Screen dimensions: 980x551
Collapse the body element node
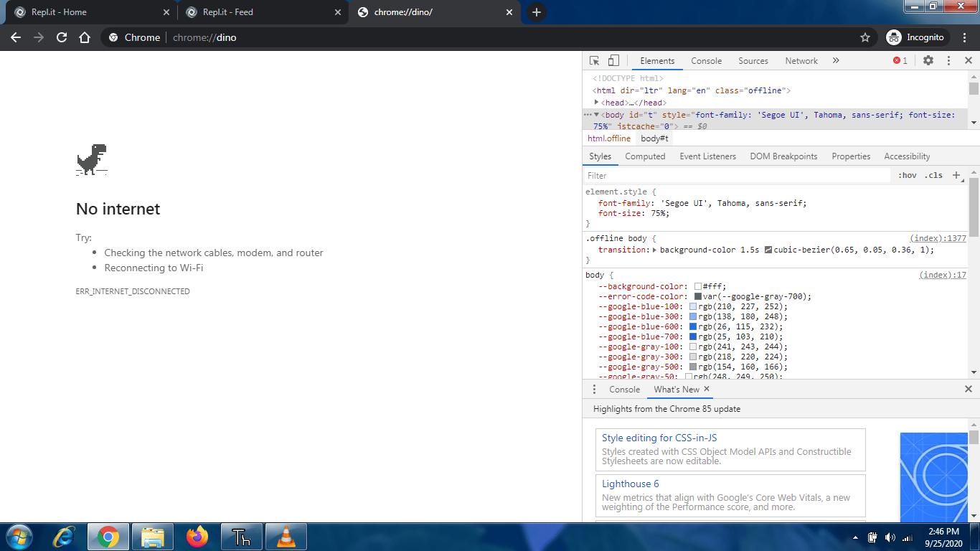click(596, 115)
